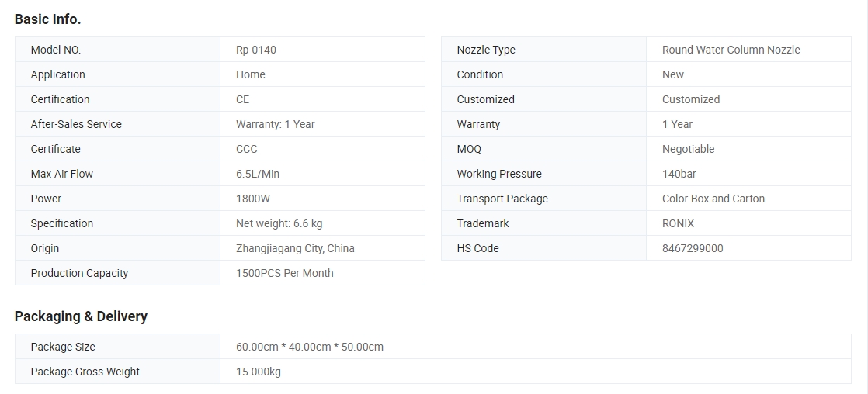This screenshot has width=868, height=394.
Task: Click the 15.000kg gross weight value
Action: (259, 372)
